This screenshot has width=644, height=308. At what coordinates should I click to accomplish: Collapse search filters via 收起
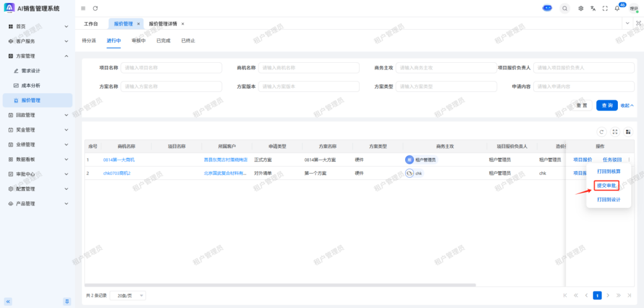click(627, 105)
